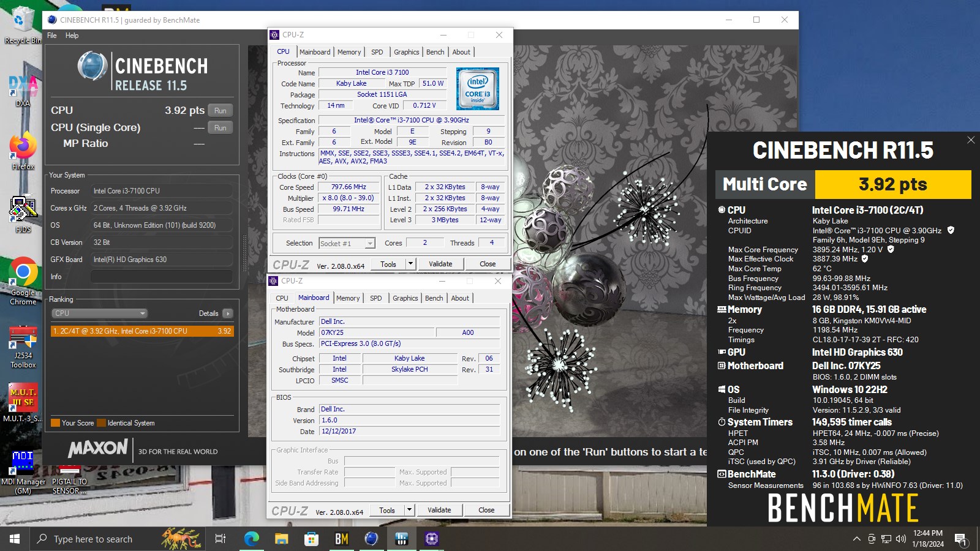
Task: Switch to CPU tab in lower CPU-Z
Action: point(282,298)
